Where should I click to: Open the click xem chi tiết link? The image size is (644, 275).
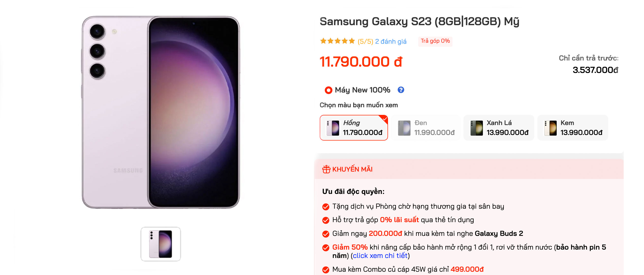(x=380, y=256)
